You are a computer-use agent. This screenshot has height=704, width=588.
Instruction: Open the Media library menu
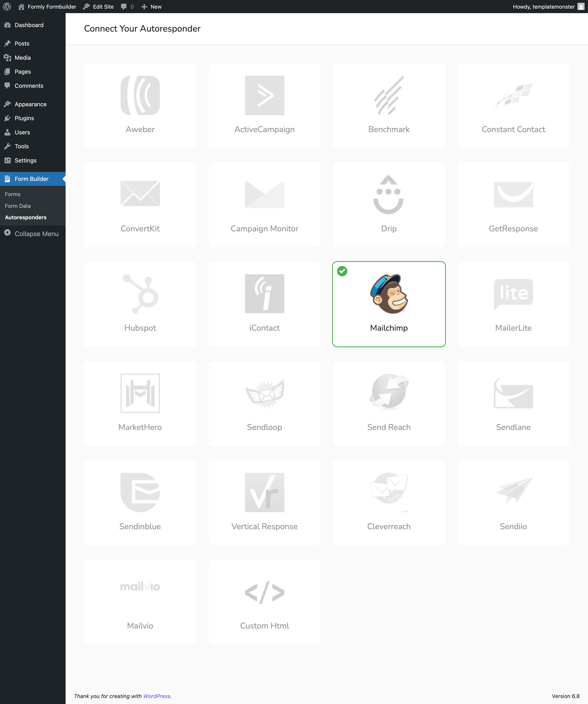33,58
